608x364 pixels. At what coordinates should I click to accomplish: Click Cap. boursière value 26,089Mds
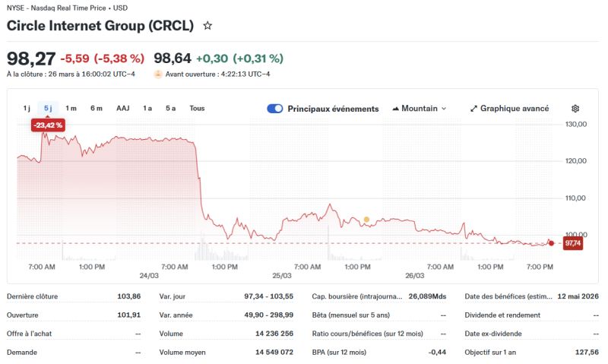[x=427, y=296]
